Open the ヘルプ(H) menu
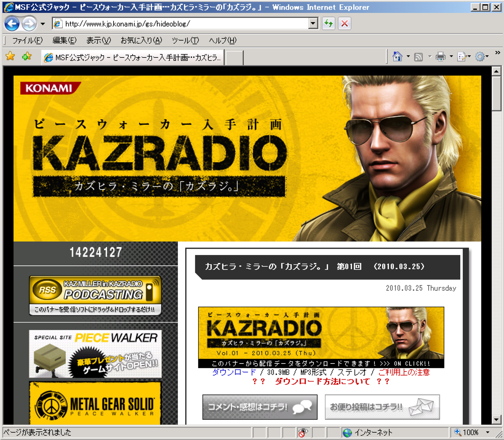The width and height of the screenshot is (504, 440). [222, 41]
